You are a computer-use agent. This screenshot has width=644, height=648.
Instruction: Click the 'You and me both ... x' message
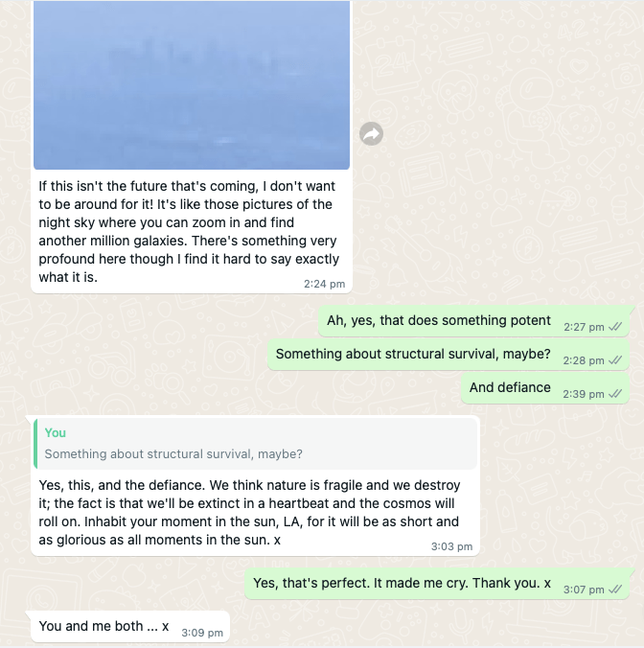tap(103, 627)
